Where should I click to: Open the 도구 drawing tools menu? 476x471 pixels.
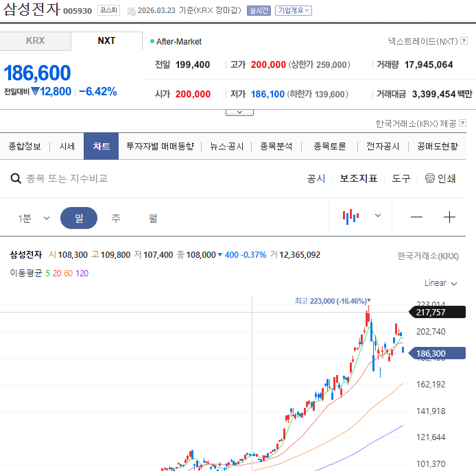401,178
